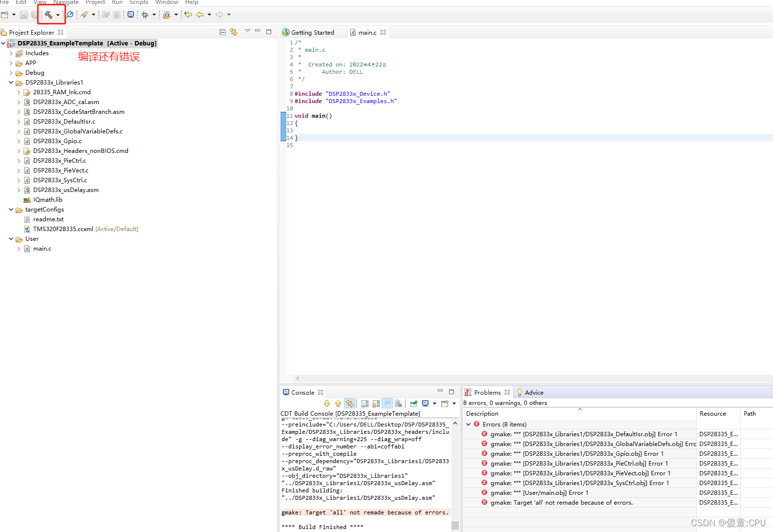Open the Display Selected Console dropdown
Image resolution: width=773 pixels, height=532 pixels.
434,404
